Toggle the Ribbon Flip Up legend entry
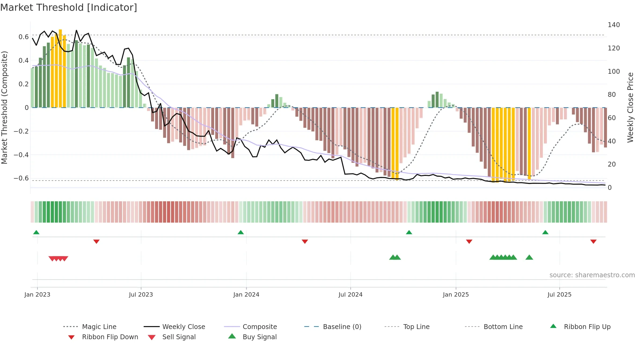Viewport: 644px width, 362px height. (x=580, y=327)
